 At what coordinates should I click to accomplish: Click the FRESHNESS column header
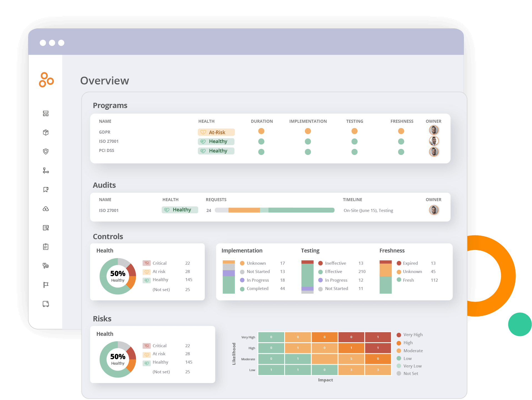pos(402,121)
